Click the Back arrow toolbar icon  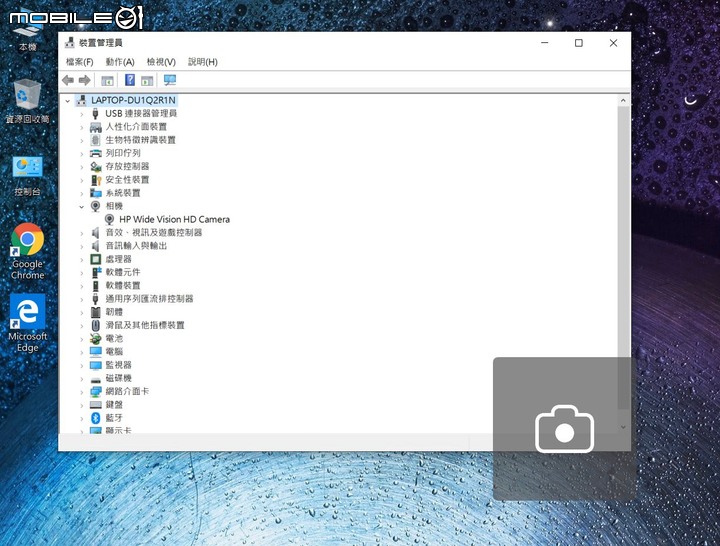68,80
